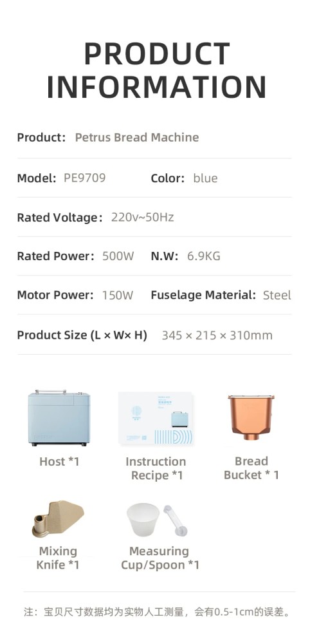
Task: Click the white measuring cup image
Action: pyautogui.click(x=143, y=520)
